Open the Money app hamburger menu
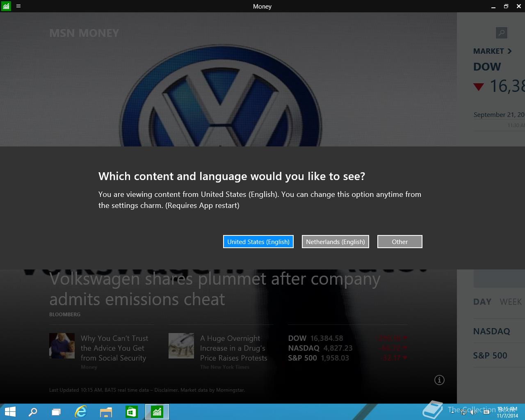 coord(18,6)
